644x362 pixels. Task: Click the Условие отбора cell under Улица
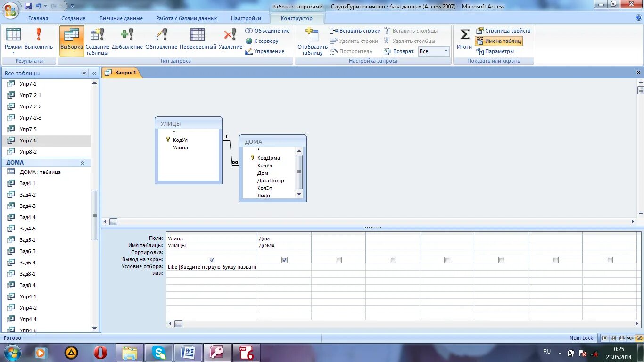(212, 267)
